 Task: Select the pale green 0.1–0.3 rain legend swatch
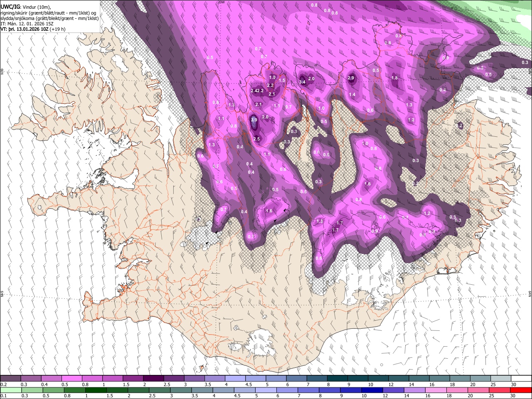[10, 390]
